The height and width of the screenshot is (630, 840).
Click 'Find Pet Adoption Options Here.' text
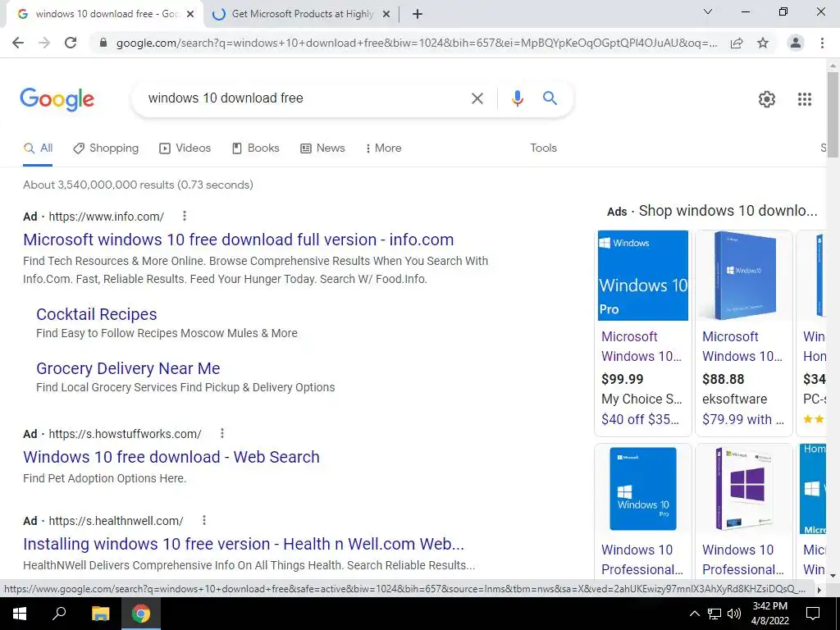point(104,478)
